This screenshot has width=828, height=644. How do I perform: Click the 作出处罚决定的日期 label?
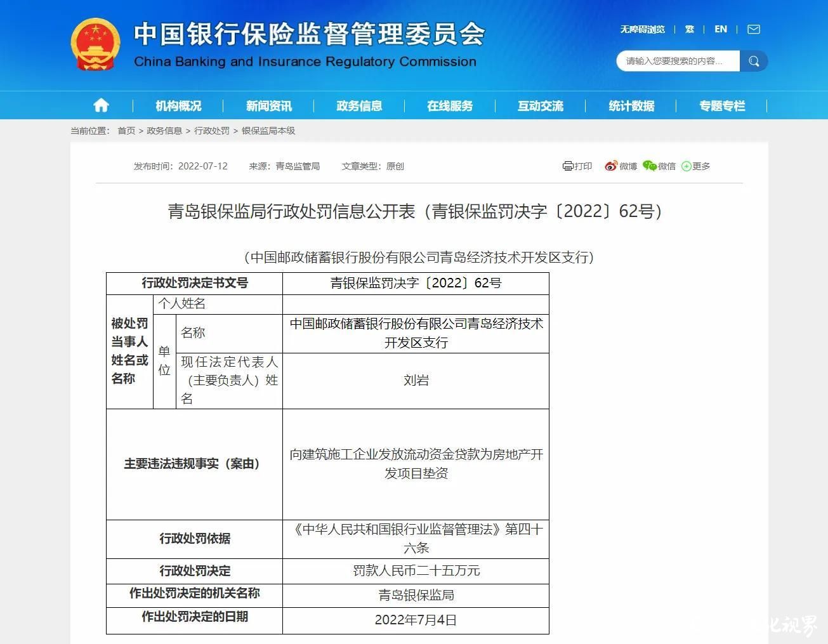coord(195,617)
